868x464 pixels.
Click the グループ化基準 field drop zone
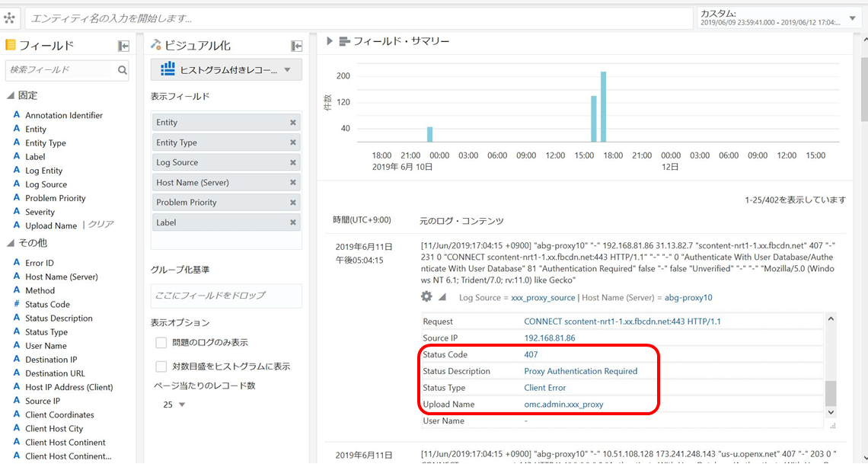(226, 296)
